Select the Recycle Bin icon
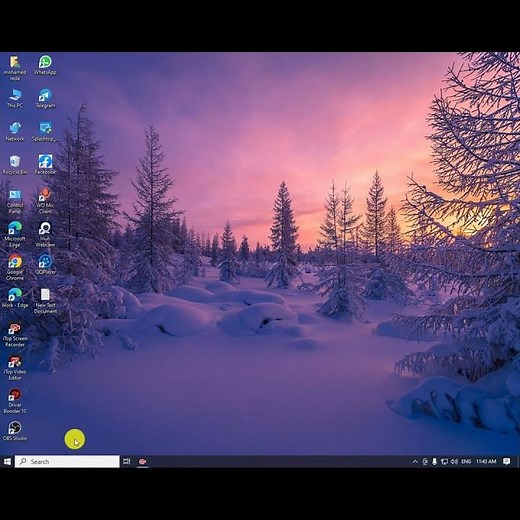The height and width of the screenshot is (520, 520). point(15,165)
